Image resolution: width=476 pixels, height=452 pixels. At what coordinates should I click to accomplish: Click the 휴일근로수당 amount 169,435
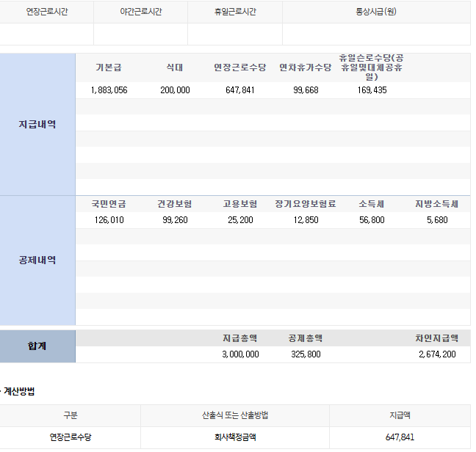tap(372, 90)
